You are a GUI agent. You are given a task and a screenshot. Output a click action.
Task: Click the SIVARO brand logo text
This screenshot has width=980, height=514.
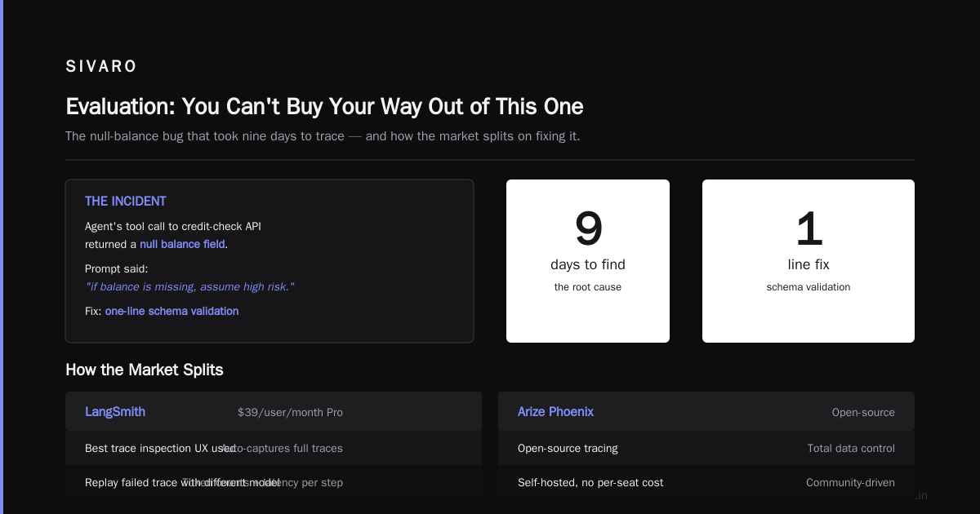(x=101, y=66)
